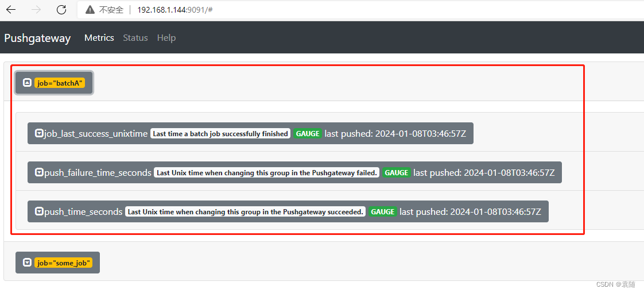Viewport: 644px width, 293px height.
Task: Click last pushed timestamp of push_failure_time_seconds
Action: click(484, 172)
